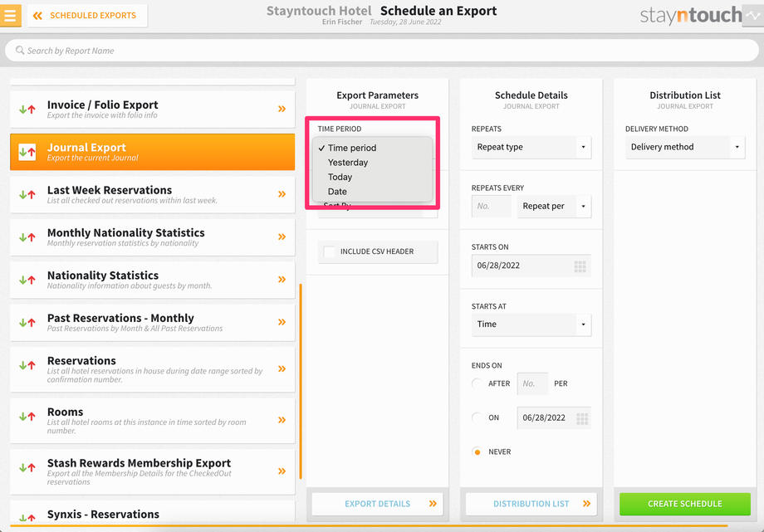Open the Starts On calendar icon
Image resolution: width=764 pixels, height=532 pixels.
tap(580, 266)
